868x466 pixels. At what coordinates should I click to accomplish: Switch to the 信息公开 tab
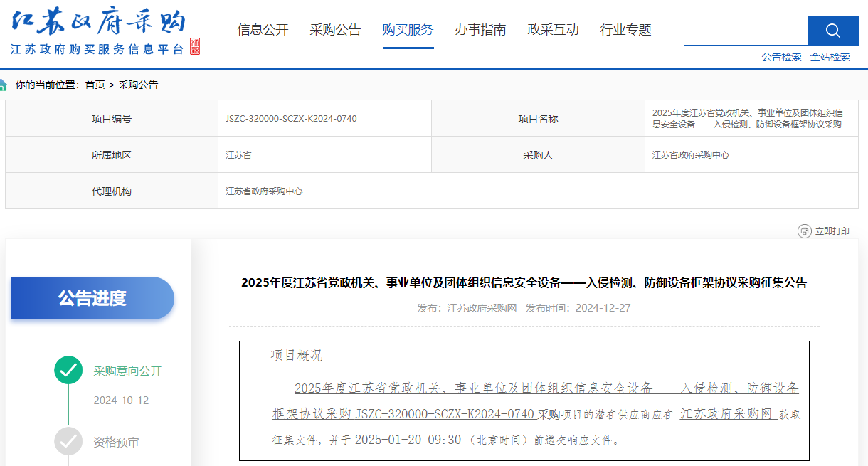pos(263,30)
